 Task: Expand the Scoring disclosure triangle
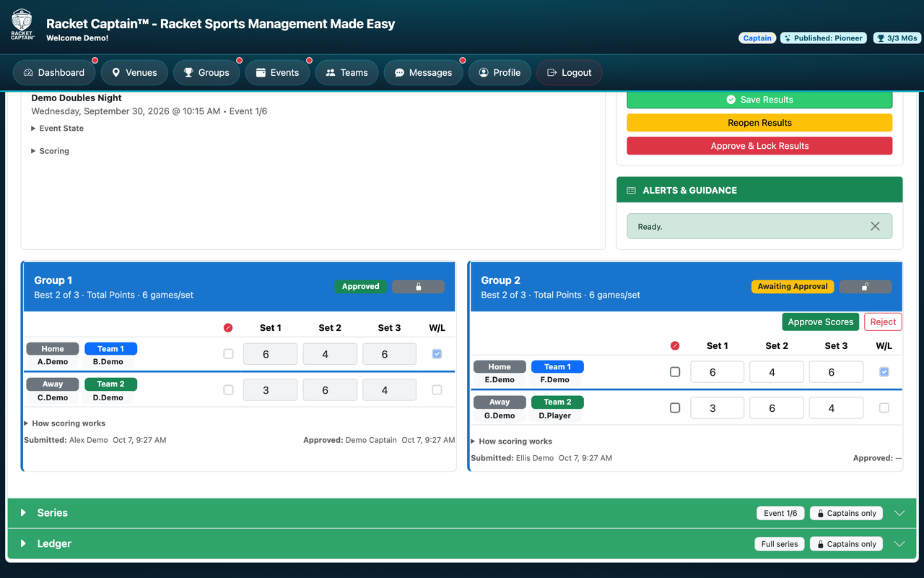pos(33,151)
